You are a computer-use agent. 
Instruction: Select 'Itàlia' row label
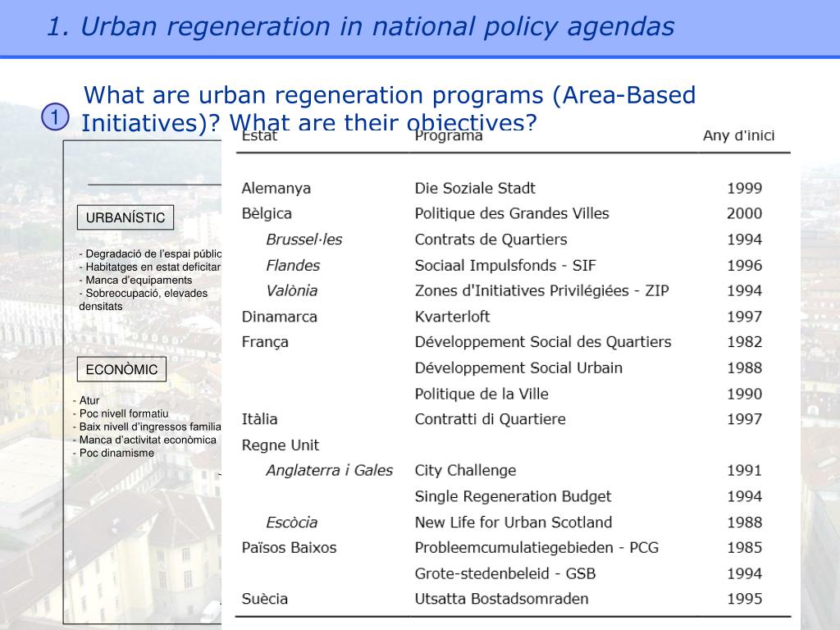point(259,419)
